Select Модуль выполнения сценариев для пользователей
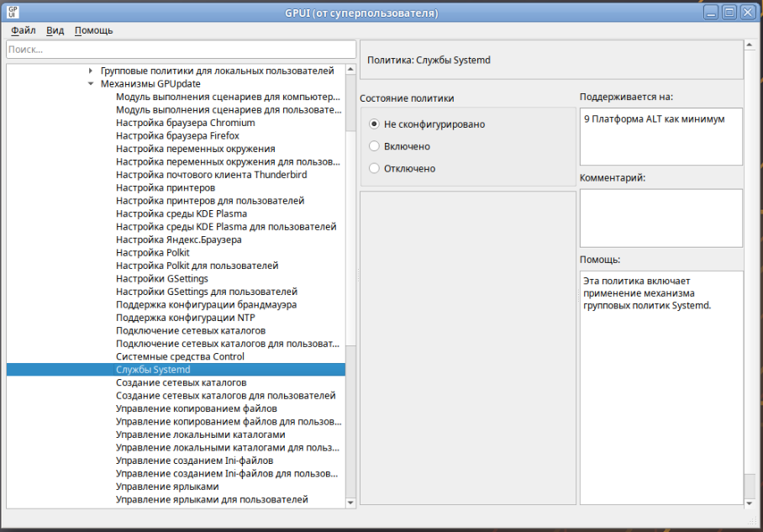 (x=229, y=109)
